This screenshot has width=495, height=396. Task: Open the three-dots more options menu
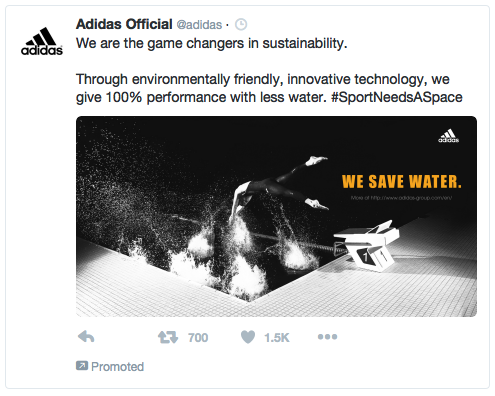tap(327, 337)
